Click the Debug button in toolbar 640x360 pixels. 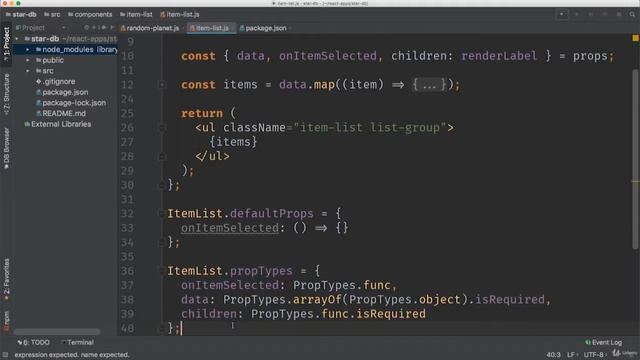tap(590, 14)
